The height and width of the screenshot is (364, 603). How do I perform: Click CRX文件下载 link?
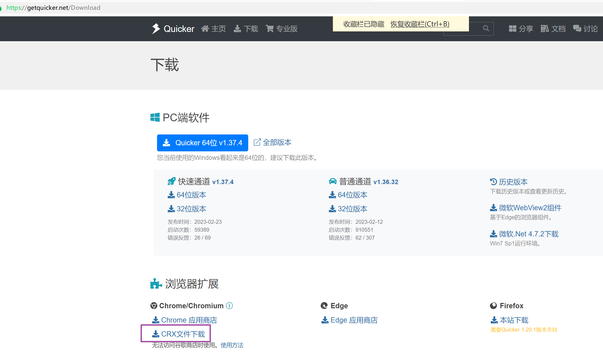[x=183, y=334]
